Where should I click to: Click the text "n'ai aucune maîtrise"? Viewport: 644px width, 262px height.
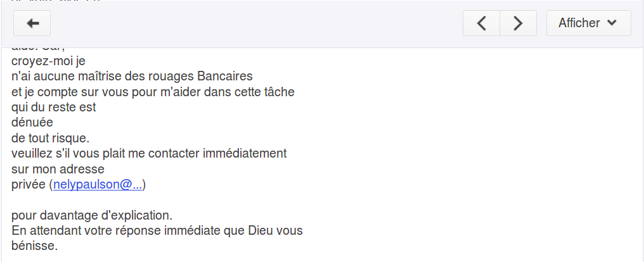(63, 77)
